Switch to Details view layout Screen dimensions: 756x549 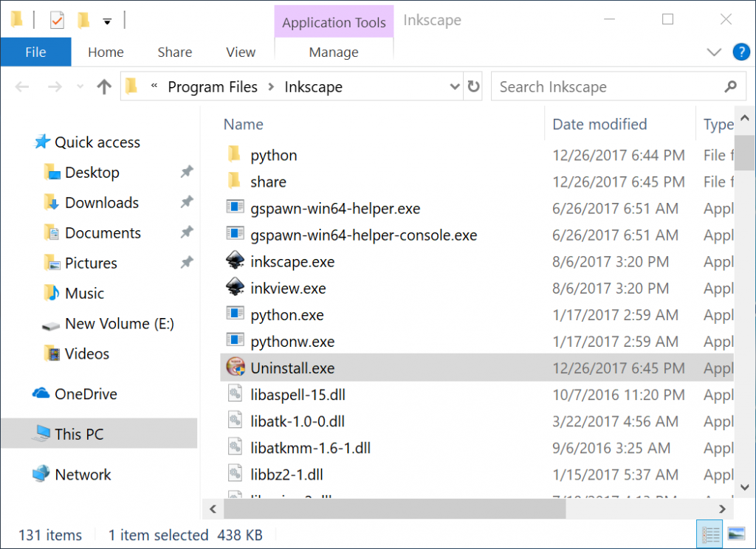point(709,534)
